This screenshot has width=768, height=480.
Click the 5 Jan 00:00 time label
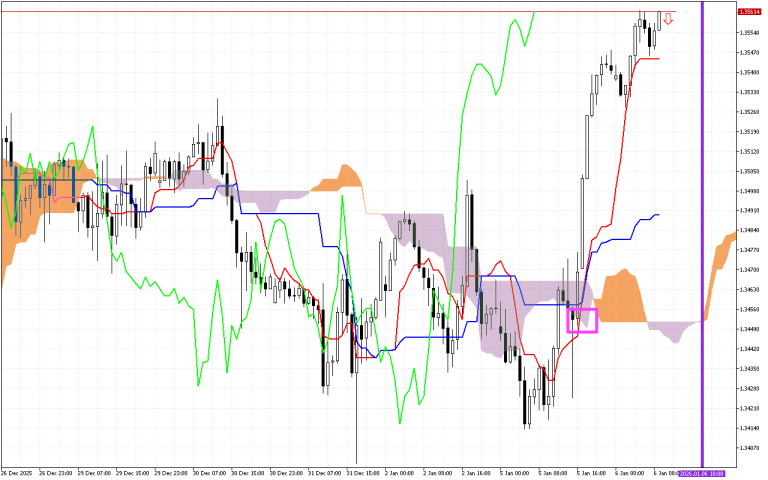point(515,474)
